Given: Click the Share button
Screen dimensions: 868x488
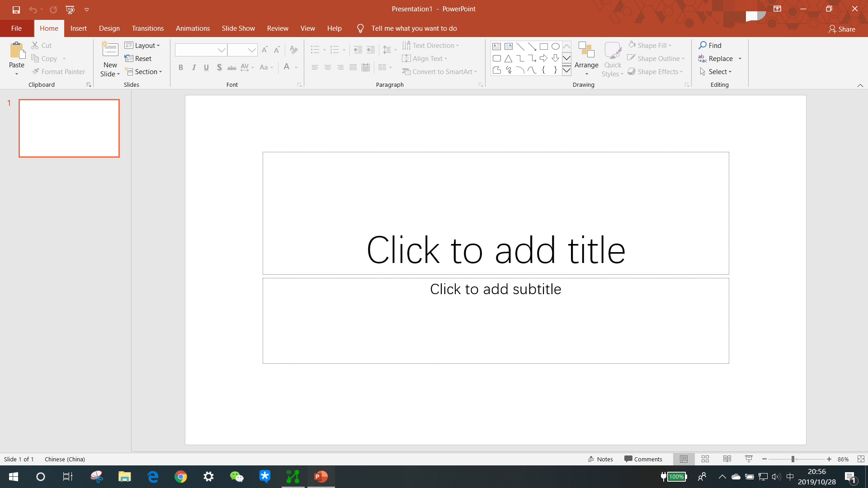Looking at the screenshot, I should (x=842, y=29).
